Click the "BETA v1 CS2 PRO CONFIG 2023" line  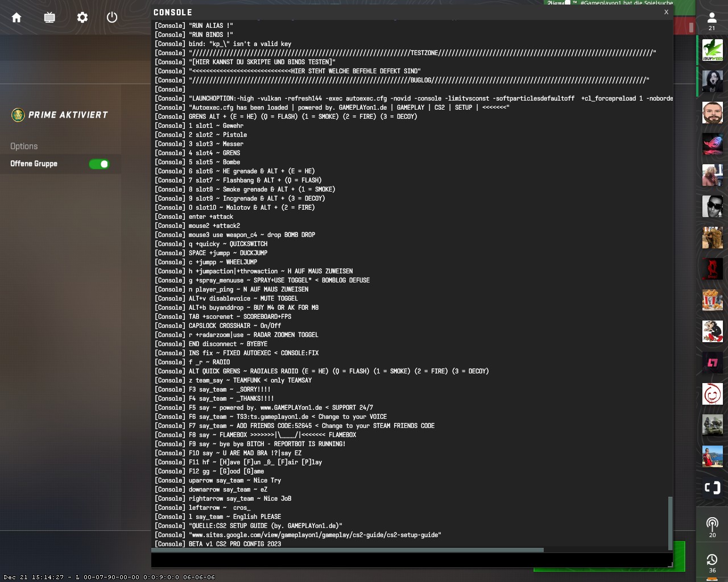click(x=218, y=544)
